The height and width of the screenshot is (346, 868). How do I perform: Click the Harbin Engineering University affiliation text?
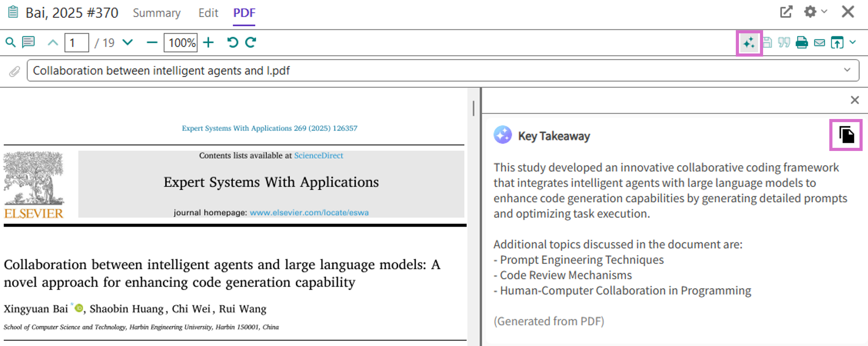click(x=141, y=327)
